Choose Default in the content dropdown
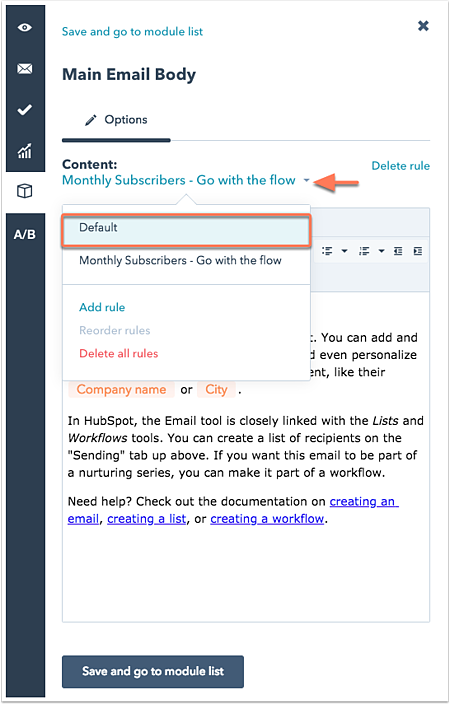The height and width of the screenshot is (704, 450). point(186,231)
